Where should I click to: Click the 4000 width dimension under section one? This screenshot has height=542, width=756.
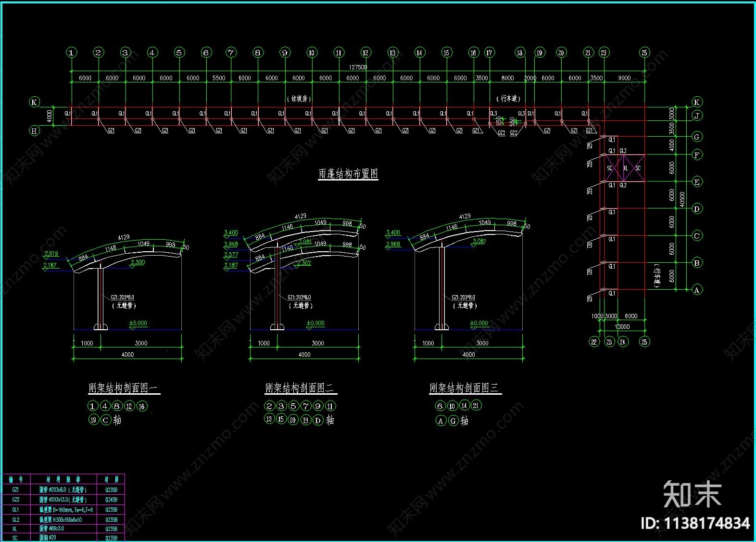coord(127,355)
